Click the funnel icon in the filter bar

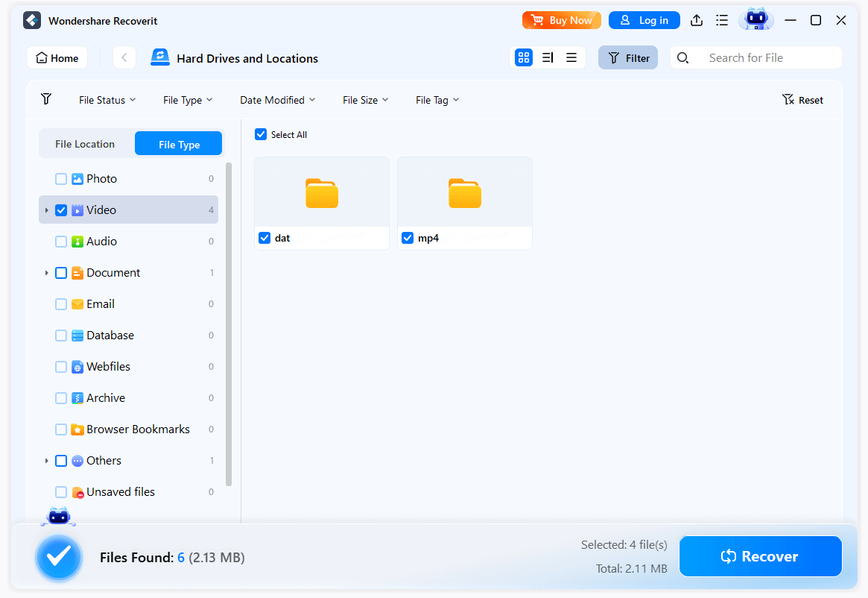[46, 99]
